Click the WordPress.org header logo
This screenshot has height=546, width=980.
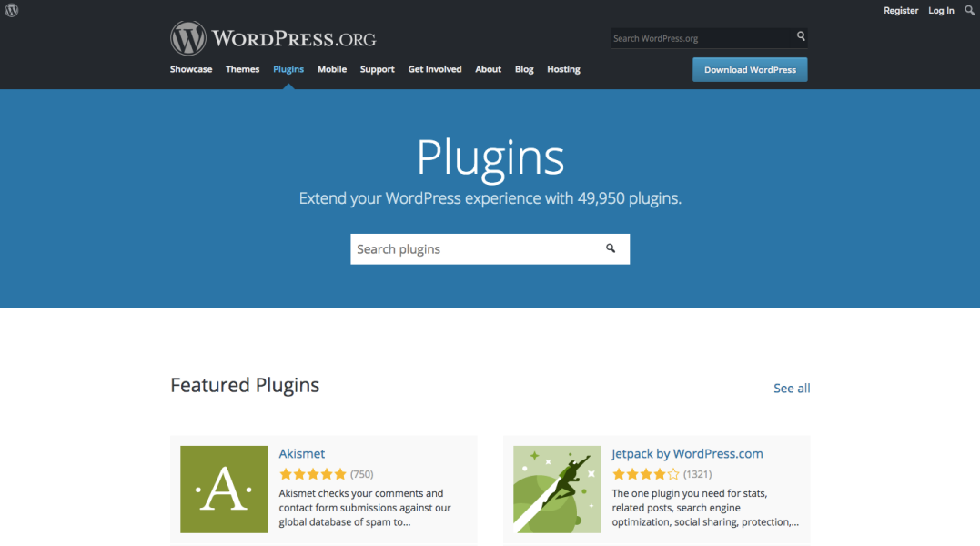pos(273,38)
